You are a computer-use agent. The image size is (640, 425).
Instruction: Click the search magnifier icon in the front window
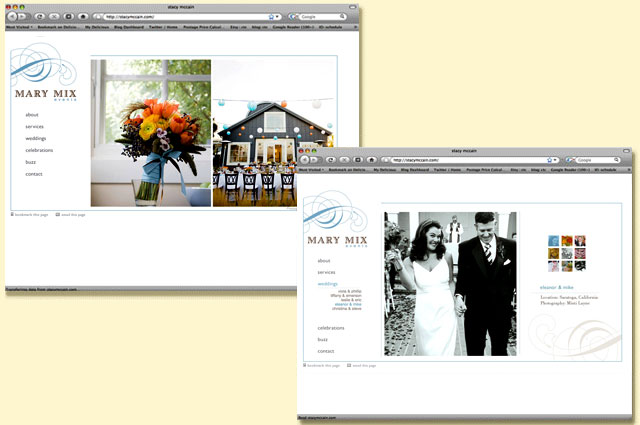(x=616, y=160)
